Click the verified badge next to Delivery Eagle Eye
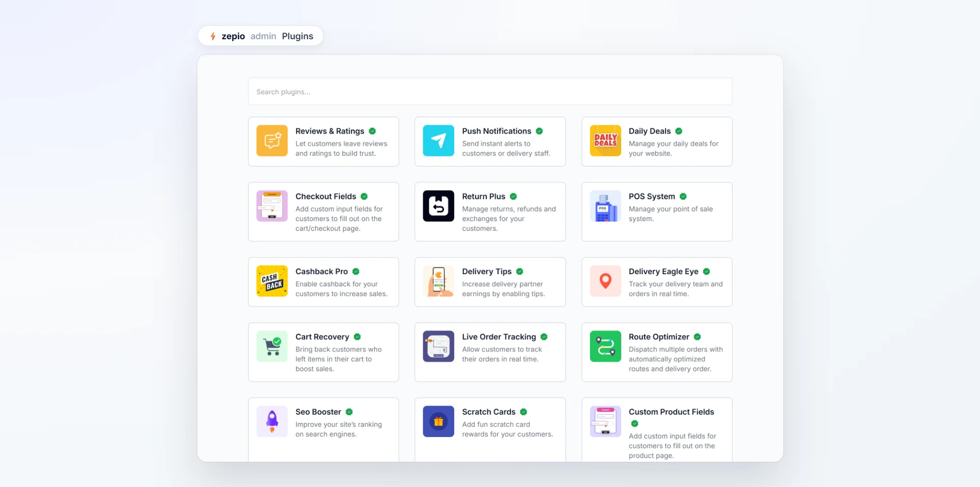980x487 pixels. (706, 271)
